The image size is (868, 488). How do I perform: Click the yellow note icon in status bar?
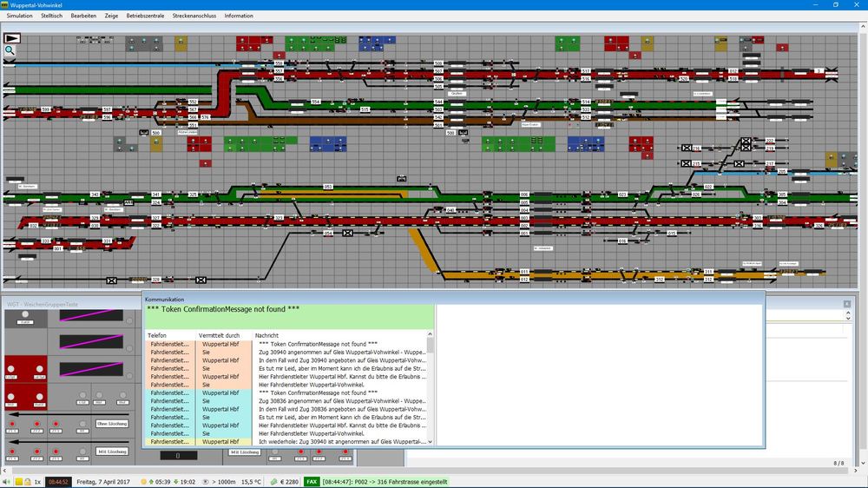coord(18,482)
